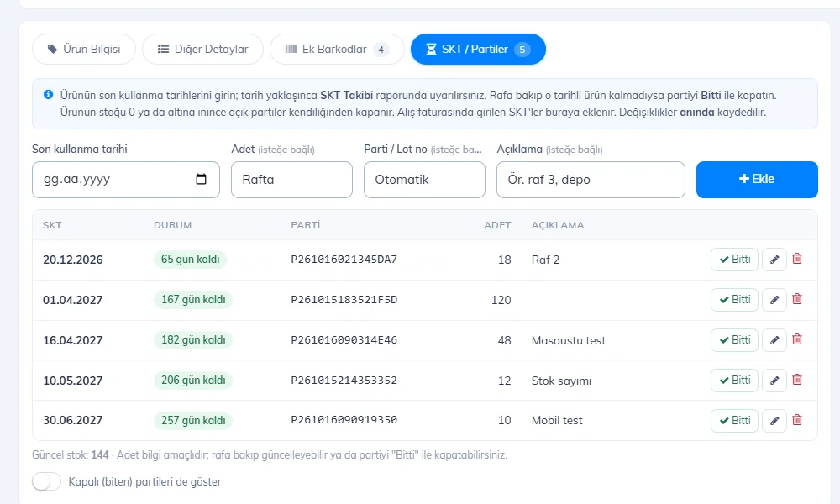Mark the 16.04.2027 batch as Bitti
Screen dimensions: 840x504
click(x=734, y=340)
